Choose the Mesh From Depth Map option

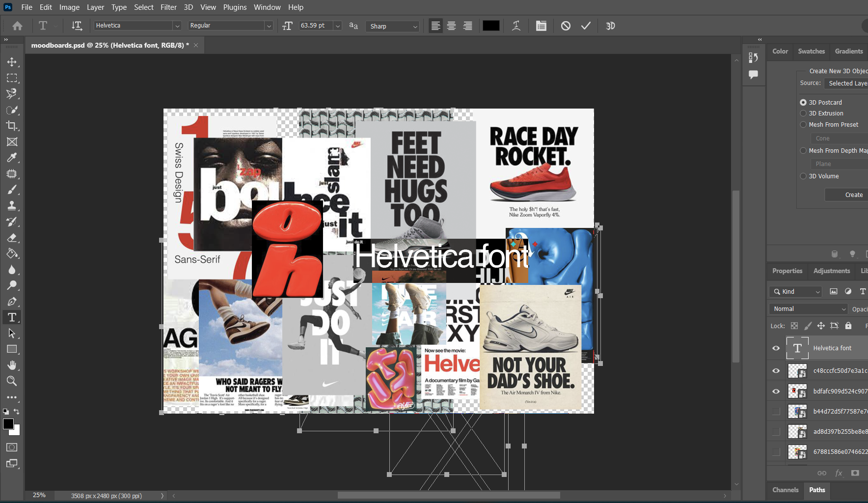803,150
